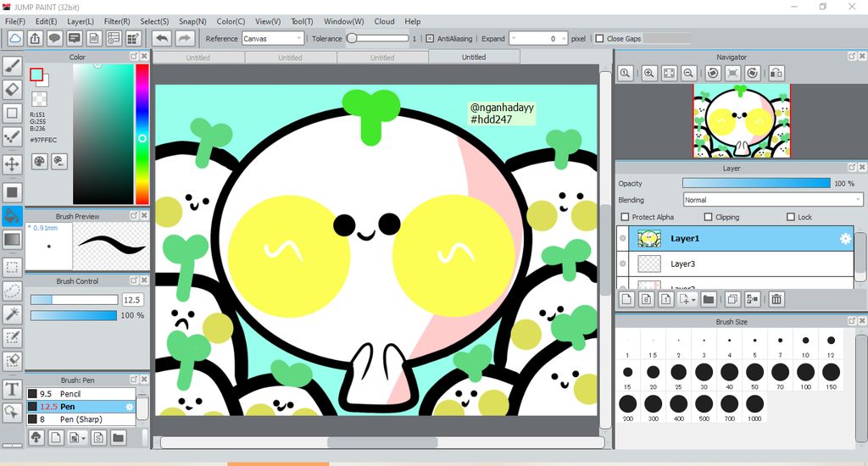Open the Layer menu
The width and height of the screenshot is (868, 466).
click(81, 21)
